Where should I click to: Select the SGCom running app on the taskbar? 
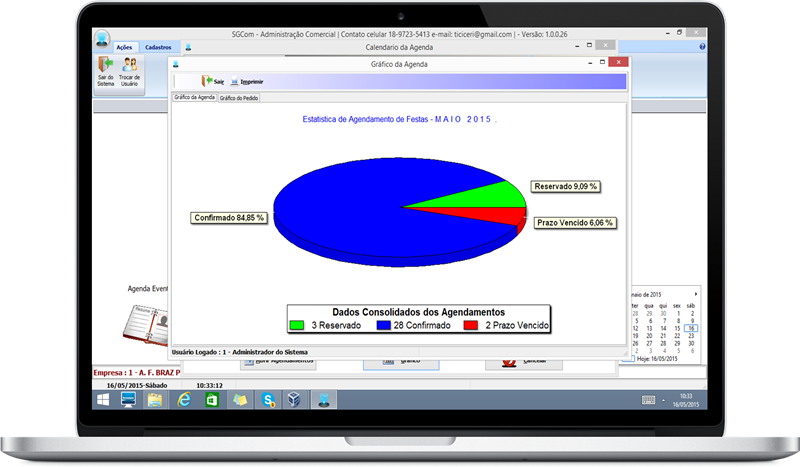point(324,400)
